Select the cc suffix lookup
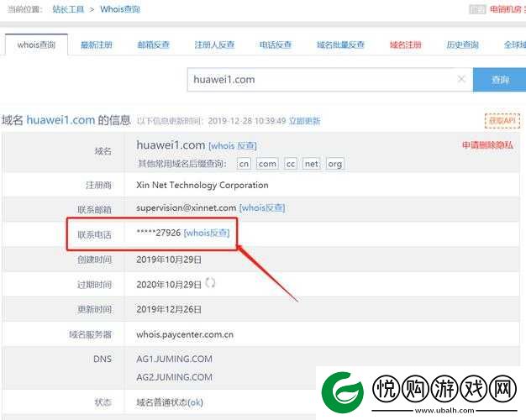 [x=291, y=164]
